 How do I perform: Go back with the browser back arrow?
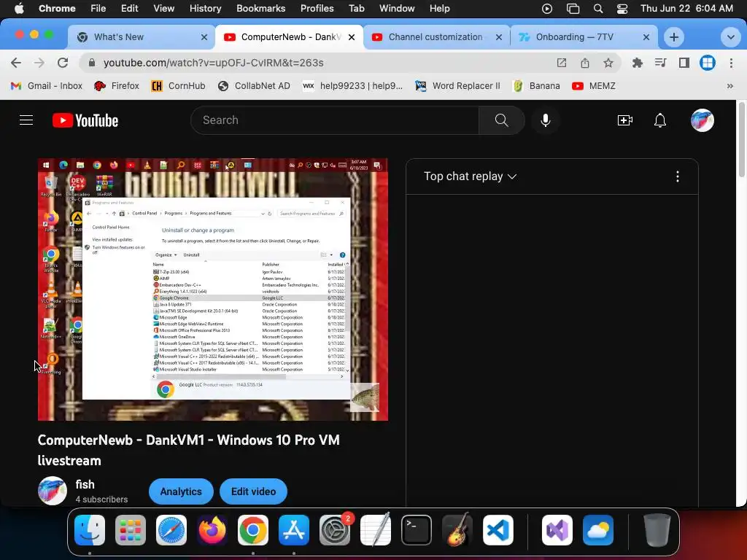pyautogui.click(x=16, y=63)
